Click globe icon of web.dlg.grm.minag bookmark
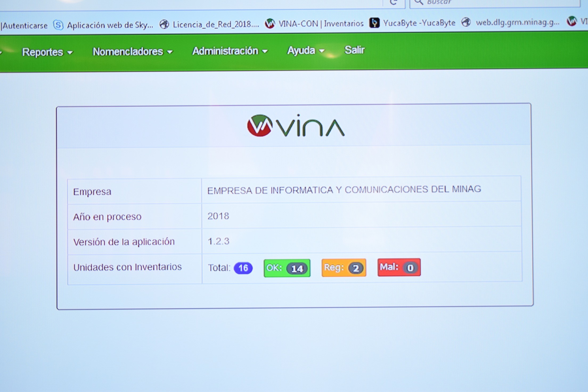 (x=466, y=22)
